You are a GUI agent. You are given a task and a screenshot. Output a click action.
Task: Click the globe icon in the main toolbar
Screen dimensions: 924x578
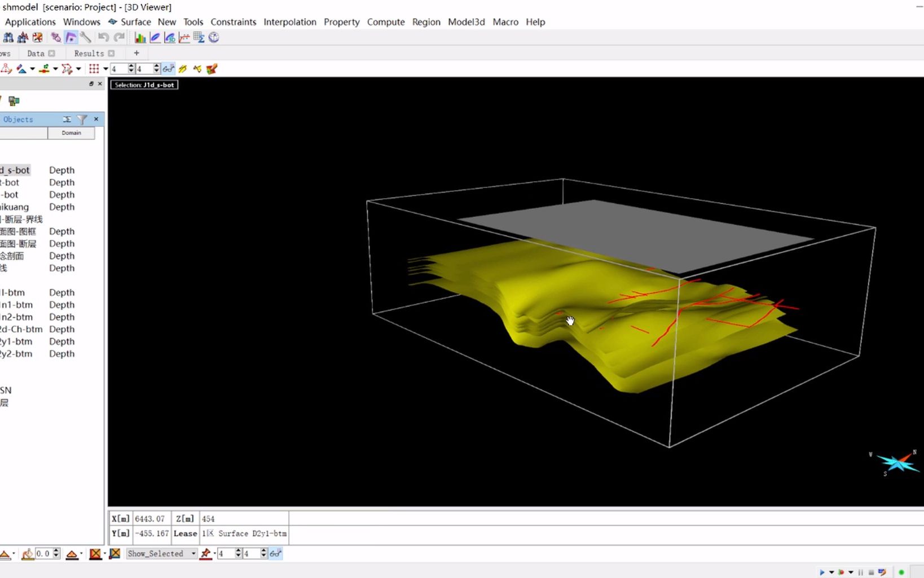[214, 38]
